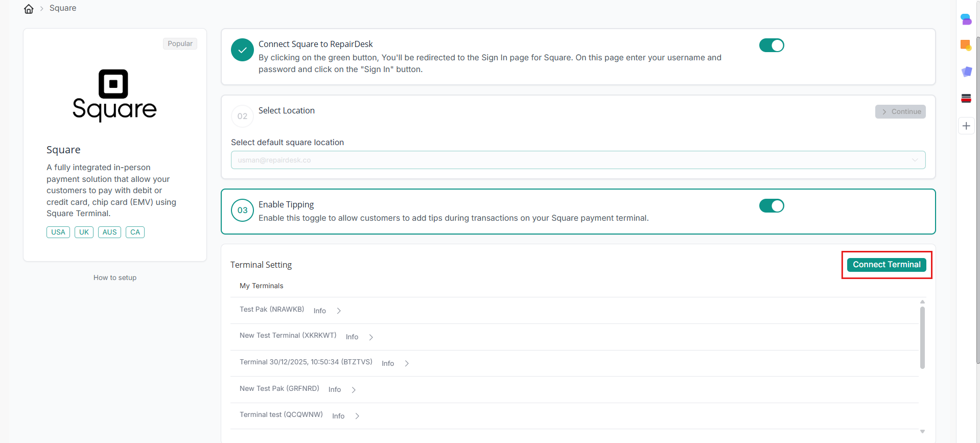Open the default square location dropdown
This screenshot has height=443, width=980.
[x=578, y=160]
